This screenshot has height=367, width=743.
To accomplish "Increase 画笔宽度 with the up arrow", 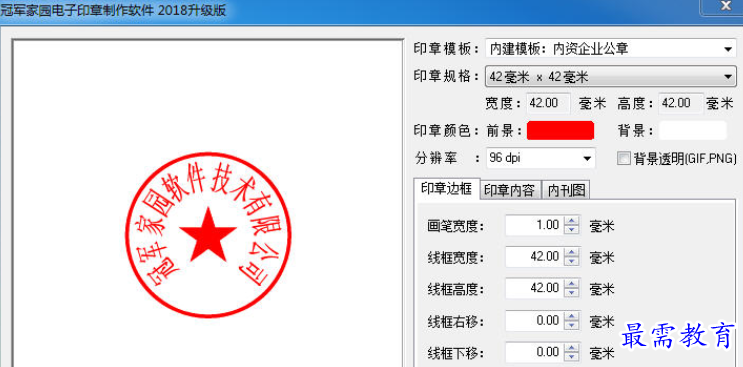I will (x=572, y=221).
